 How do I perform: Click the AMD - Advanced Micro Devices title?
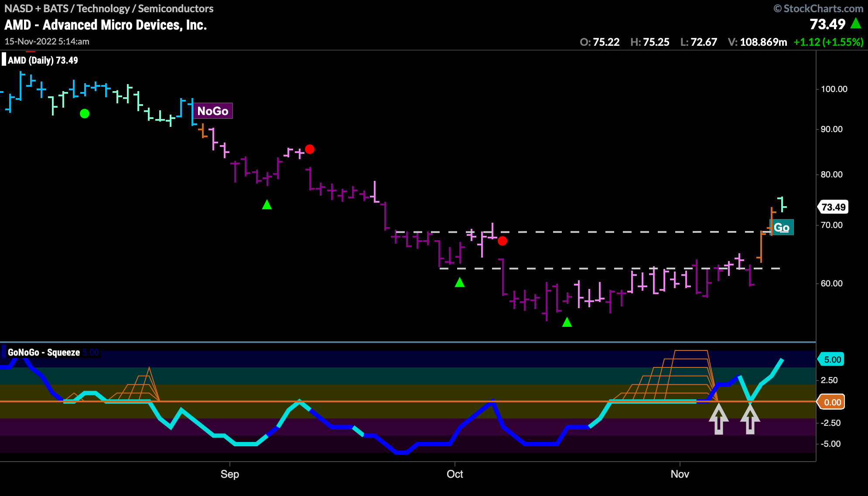coord(106,25)
